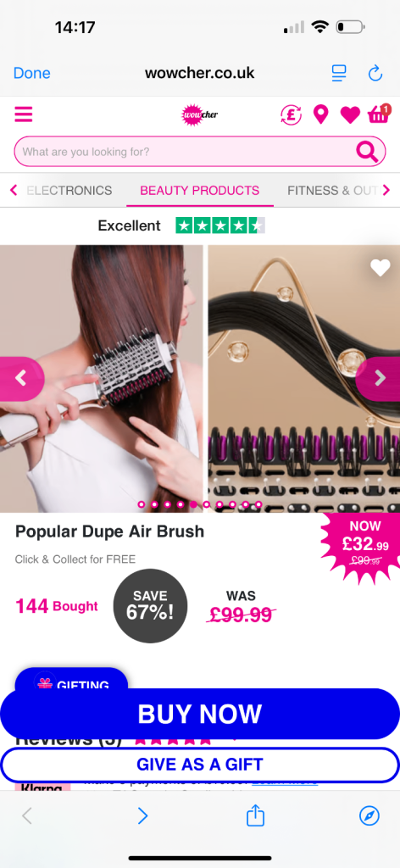400x868 pixels.
Task: Show next product image with right arrow
Action: pos(378,379)
